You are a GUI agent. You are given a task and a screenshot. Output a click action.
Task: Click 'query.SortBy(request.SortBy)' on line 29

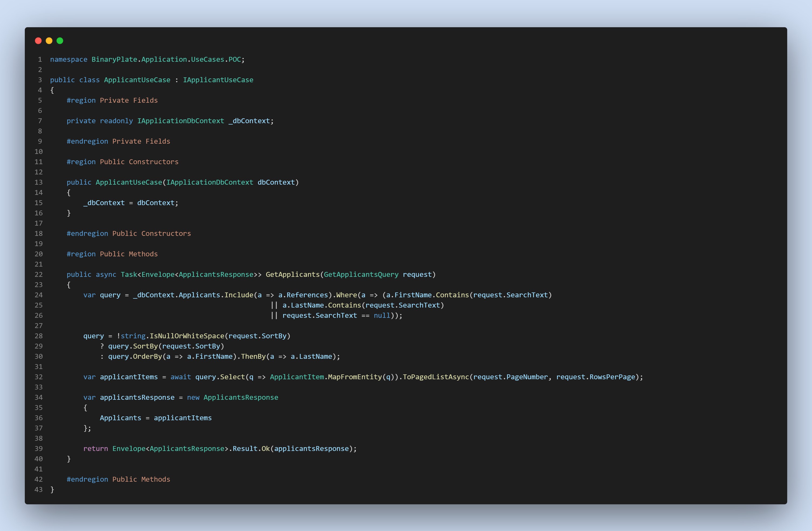(166, 346)
